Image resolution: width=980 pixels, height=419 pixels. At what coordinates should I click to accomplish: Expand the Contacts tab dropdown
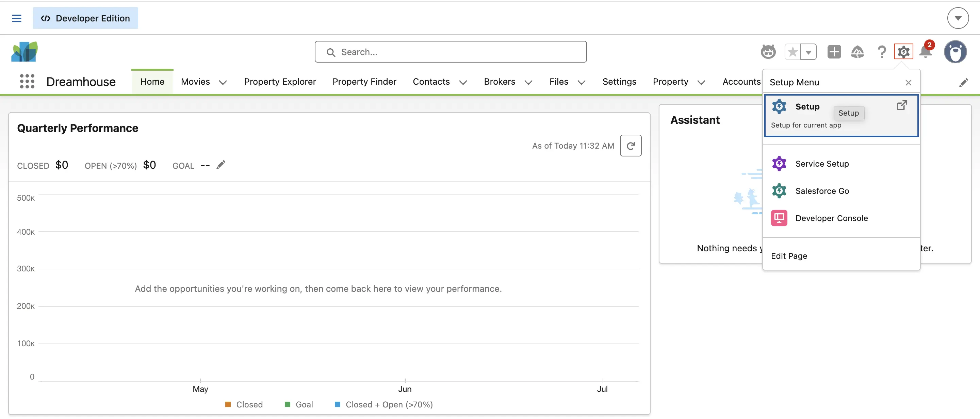[x=463, y=82]
